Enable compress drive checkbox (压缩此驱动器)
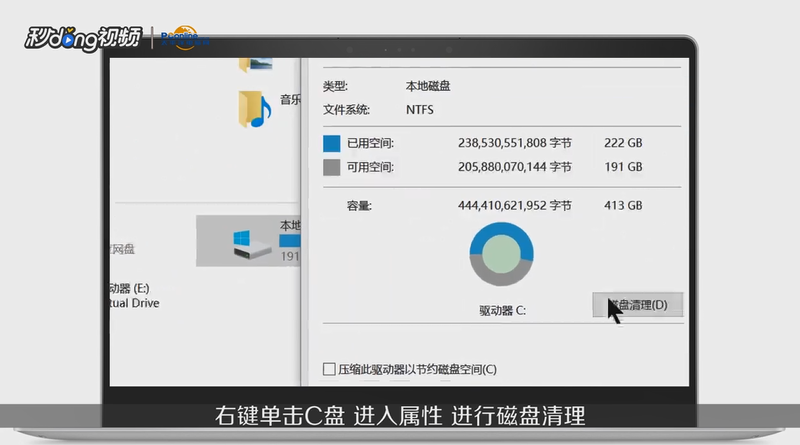 (x=329, y=369)
